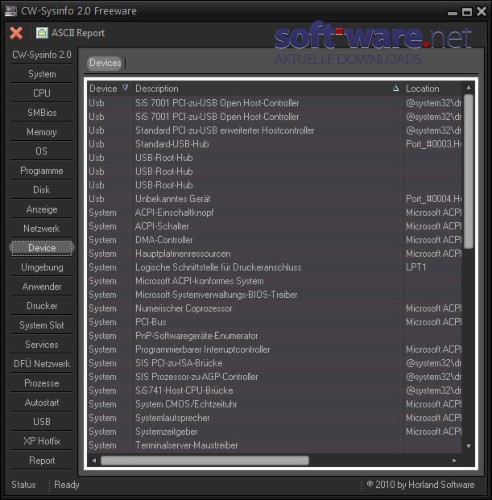492x500 pixels.
Task: Select 'Logische Schnittstelle für Druckeranschluss' row
Action: [275, 267]
